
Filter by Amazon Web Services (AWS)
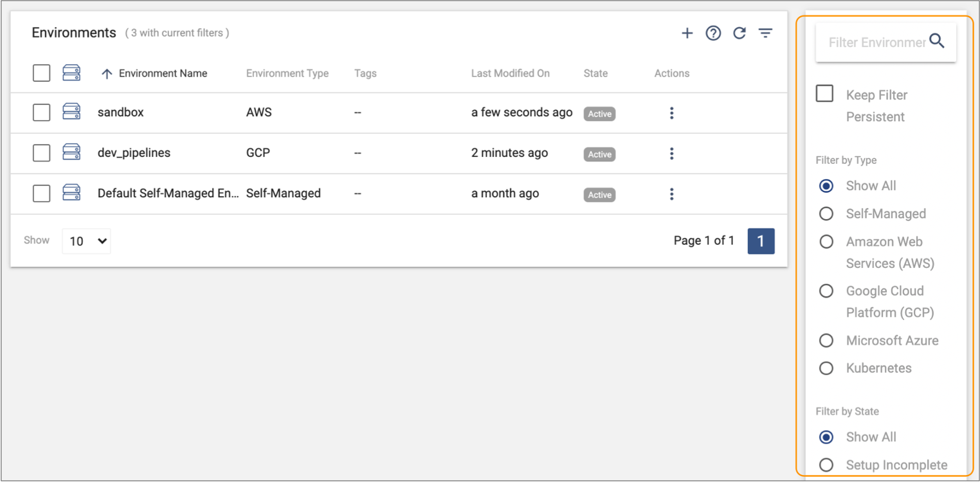[x=826, y=242]
